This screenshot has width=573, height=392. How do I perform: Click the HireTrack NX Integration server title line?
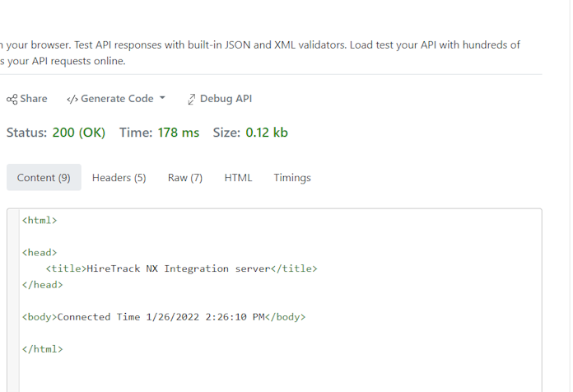[x=182, y=268]
